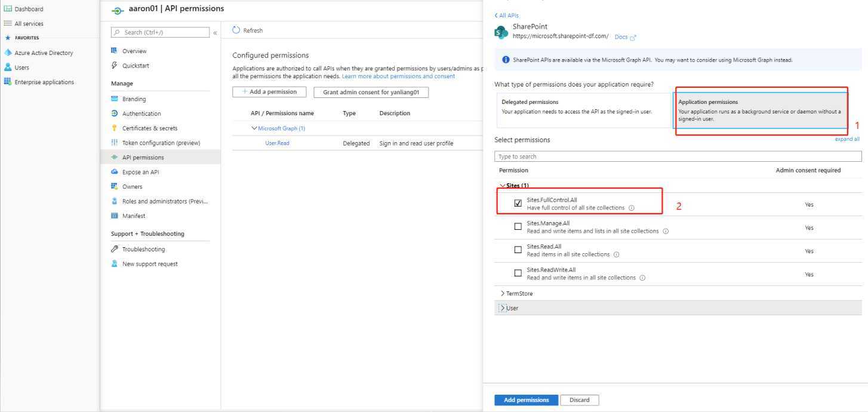Image resolution: width=868 pixels, height=412 pixels.
Task: Click the Refresh circular arrow icon
Action: click(x=236, y=30)
